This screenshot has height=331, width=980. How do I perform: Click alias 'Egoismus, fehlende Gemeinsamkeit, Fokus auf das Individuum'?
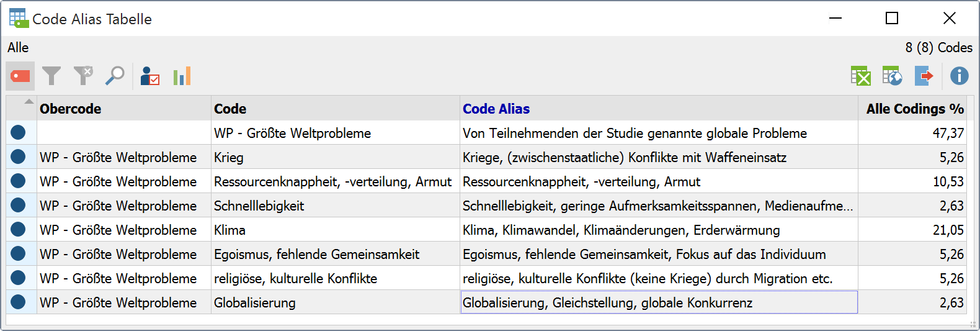[659, 254]
